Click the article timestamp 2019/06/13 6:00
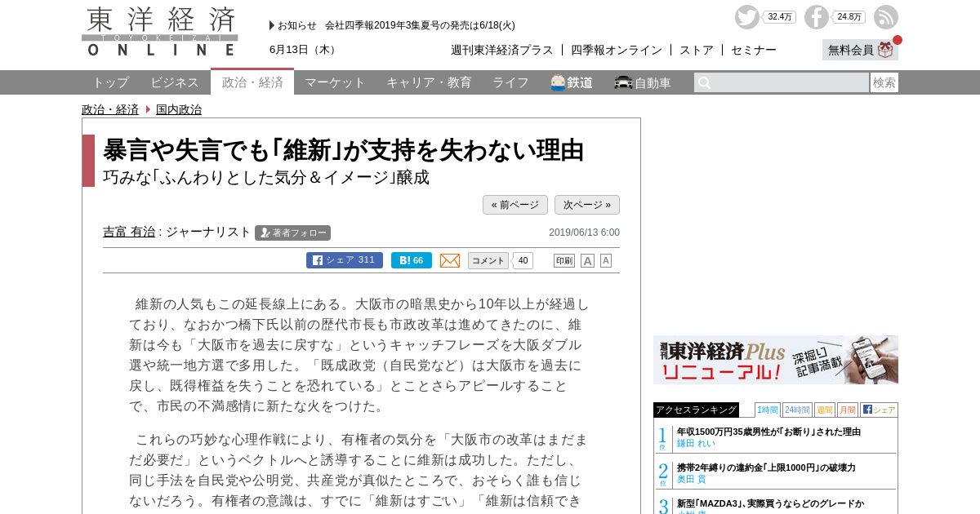The image size is (980, 514). [x=584, y=233]
